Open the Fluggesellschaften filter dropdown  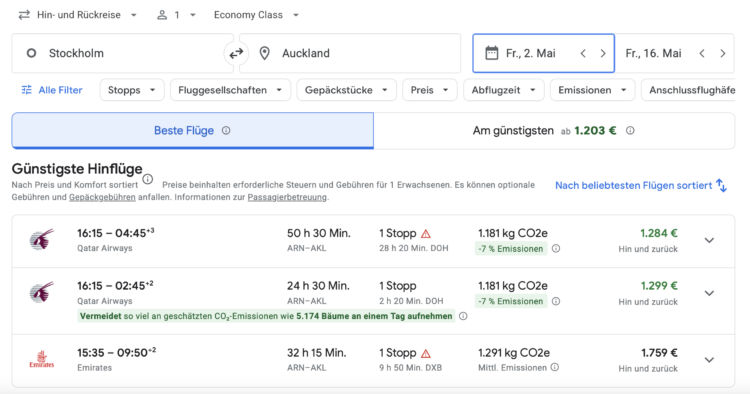coord(230,90)
